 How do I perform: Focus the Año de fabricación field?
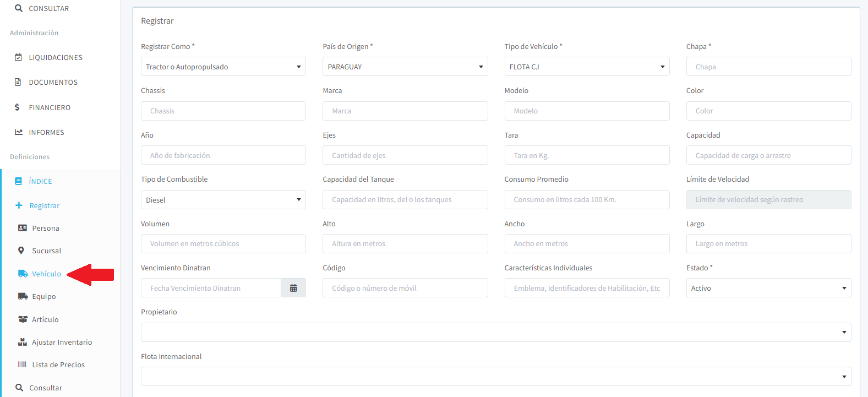pos(223,155)
